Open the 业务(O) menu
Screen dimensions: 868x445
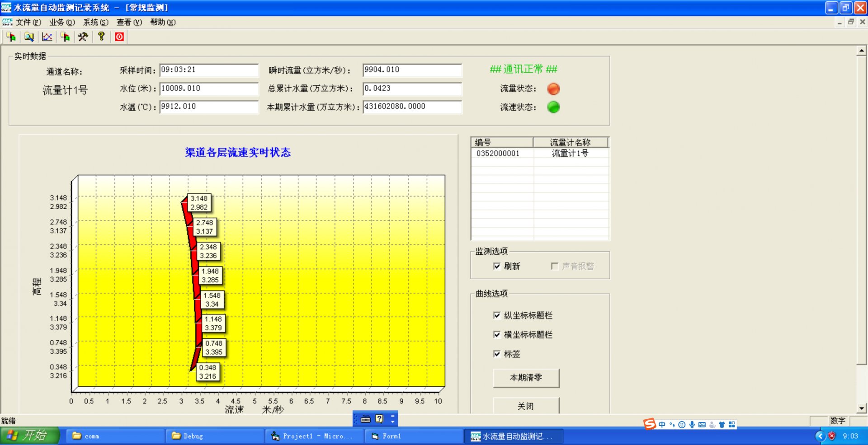pos(62,22)
